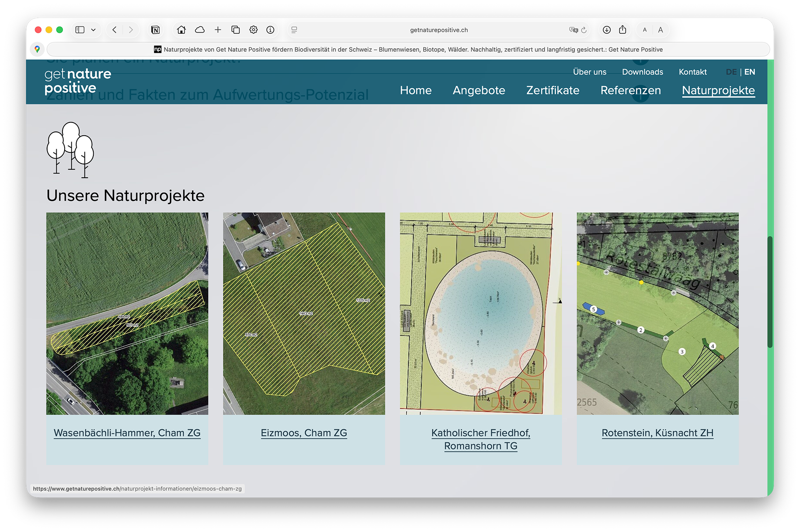The height and width of the screenshot is (532, 800).
Task: Open the iCloud tabs icon
Action: coord(200,30)
